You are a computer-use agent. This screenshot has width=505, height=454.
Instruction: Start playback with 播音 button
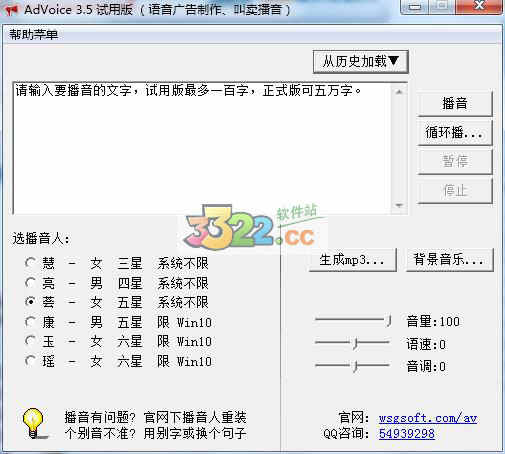(454, 103)
